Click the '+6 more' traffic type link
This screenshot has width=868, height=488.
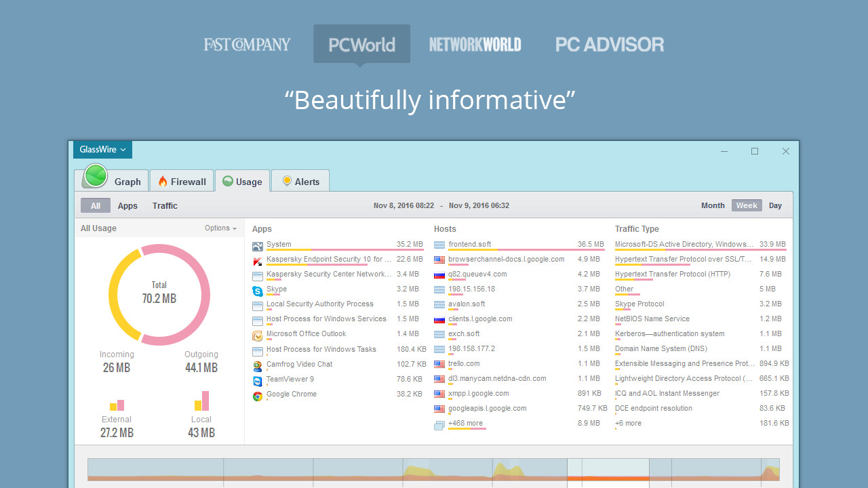coord(628,423)
